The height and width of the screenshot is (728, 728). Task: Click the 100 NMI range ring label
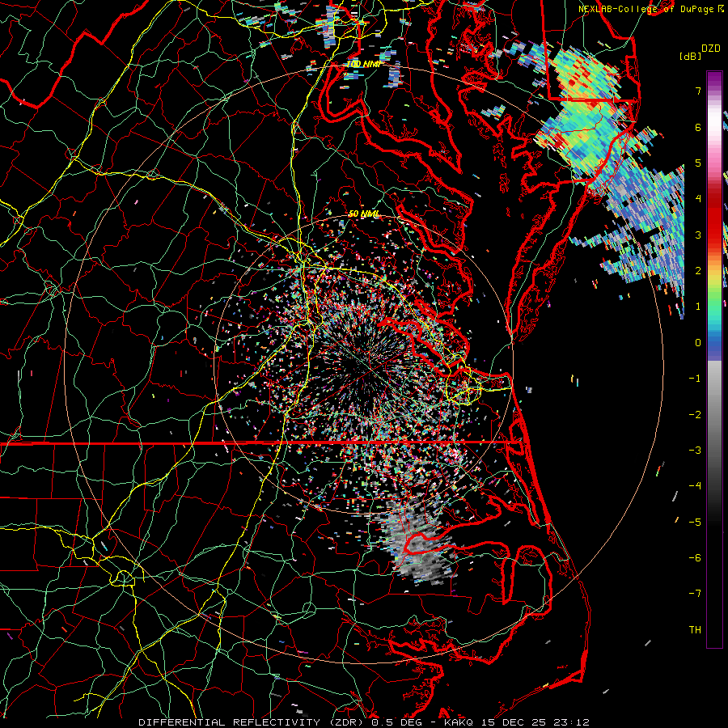click(363, 64)
